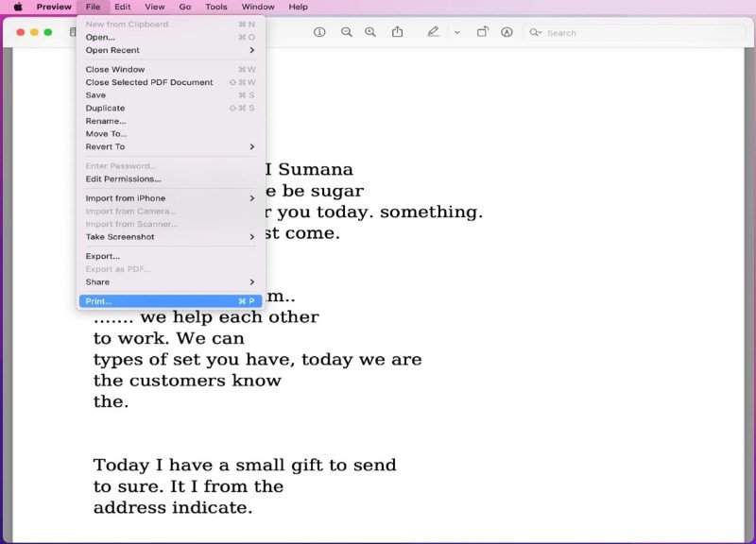Open the Preview app menu
The image size is (756, 544).
pyautogui.click(x=54, y=7)
